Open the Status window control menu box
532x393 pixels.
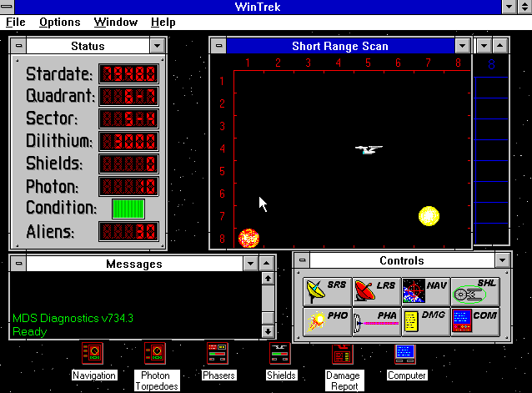click(x=18, y=46)
